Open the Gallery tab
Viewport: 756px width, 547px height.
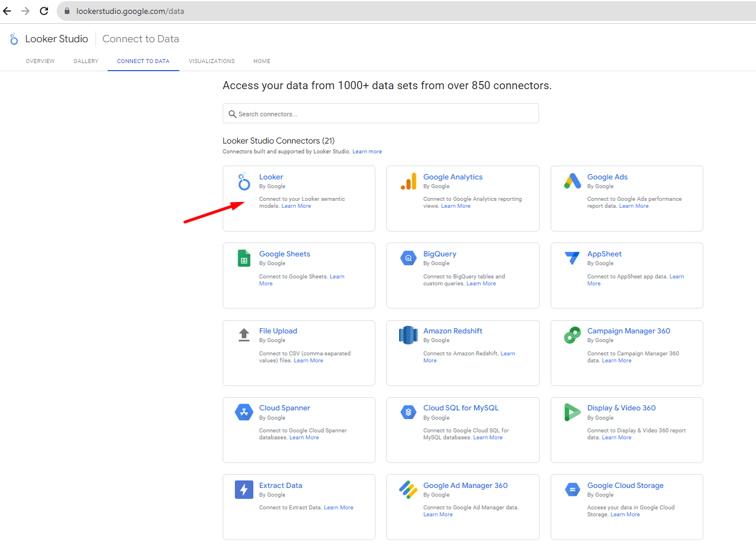pos(86,61)
